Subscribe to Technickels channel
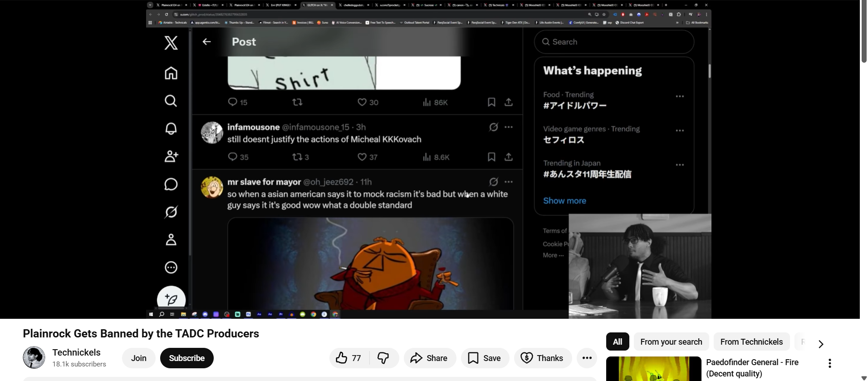868x381 pixels. tap(186, 358)
